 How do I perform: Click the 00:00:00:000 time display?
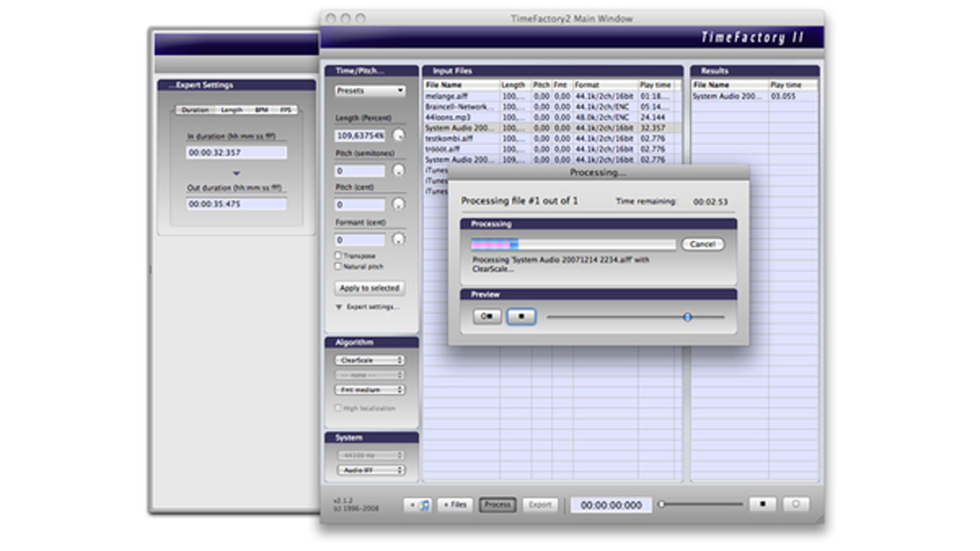(x=611, y=505)
